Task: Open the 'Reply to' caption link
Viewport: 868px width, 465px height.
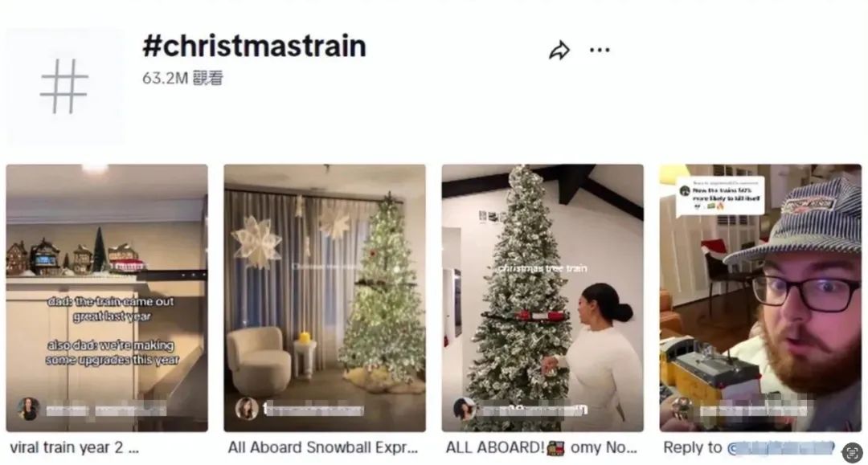Action: coord(748,447)
